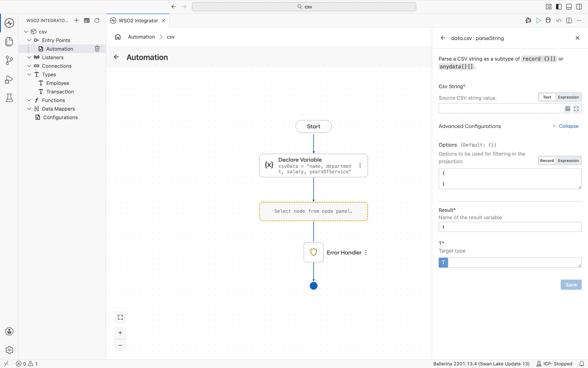The width and height of the screenshot is (588, 368).
Task: Open the AI copilot chat icon in the editor toolbar
Action: coord(528,20)
